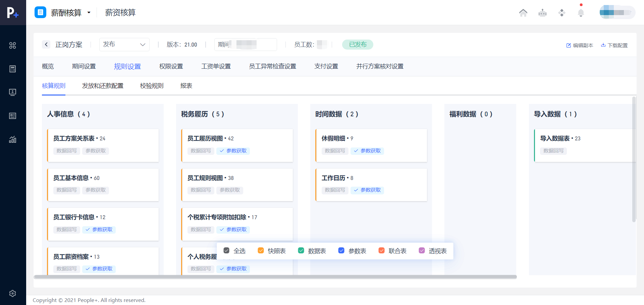Viewport: 644px width, 305px height.
Task: Click the notification bell icon
Action: [581, 13]
